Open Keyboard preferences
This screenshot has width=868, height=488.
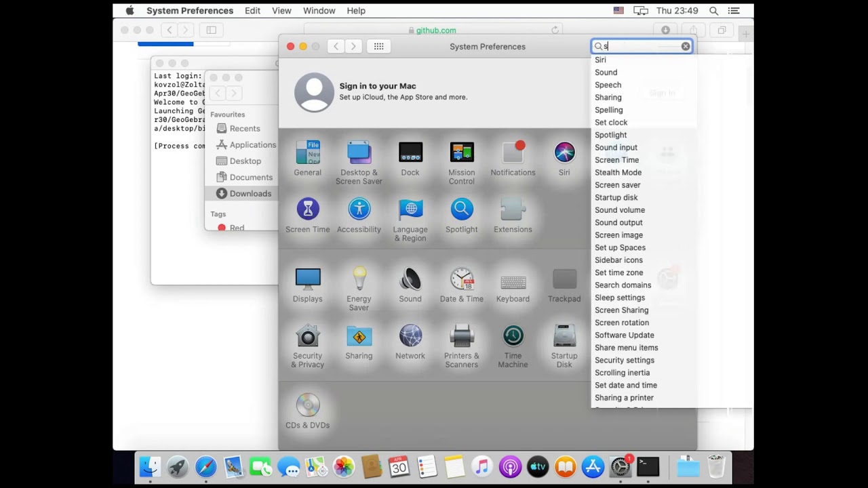tap(513, 281)
